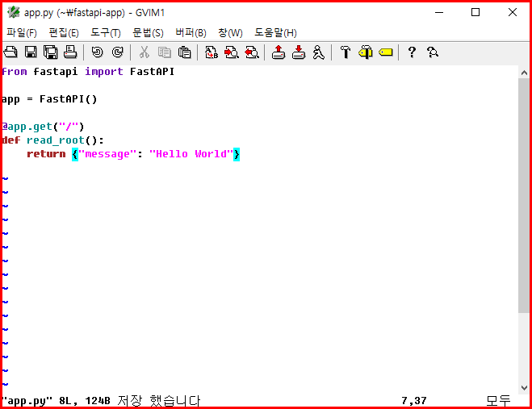Load session icon with up arrow
Screen dimensions: 532x409
click(x=279, y=52)
